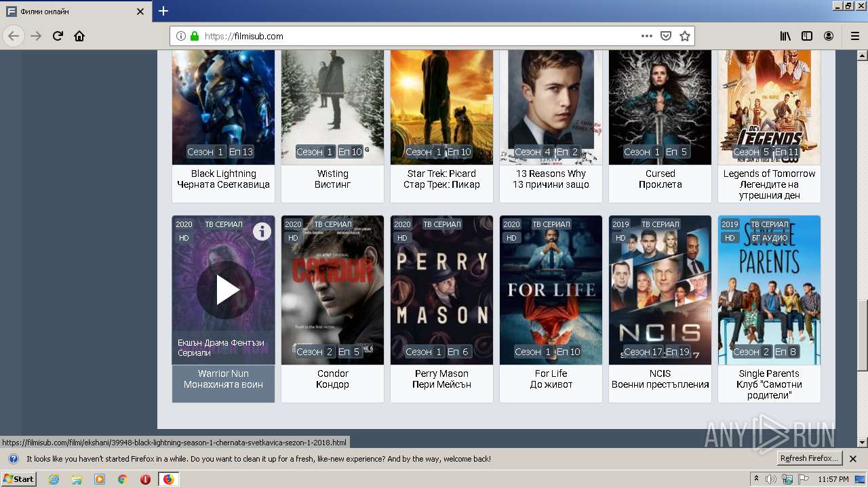Open the Cursed poster thumbnail
The height and width of the screenshot is (488, 868).
tap(660, 107)
